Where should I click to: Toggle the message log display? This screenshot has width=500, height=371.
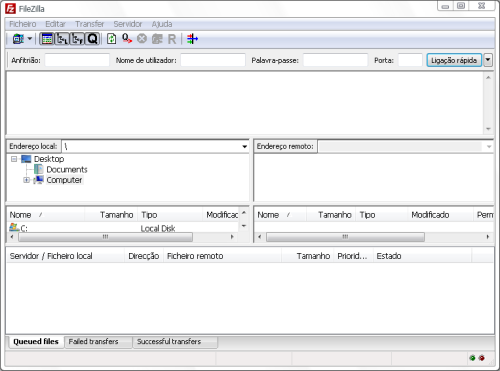point(47,39)
